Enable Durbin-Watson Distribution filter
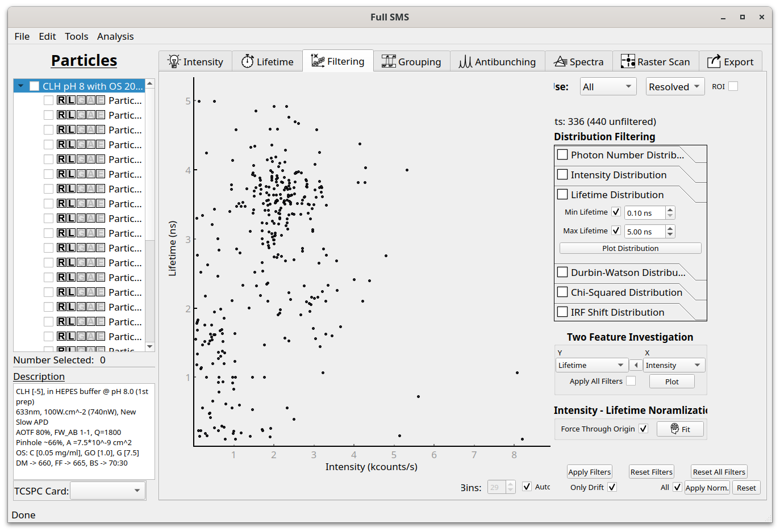 (563, 272)
